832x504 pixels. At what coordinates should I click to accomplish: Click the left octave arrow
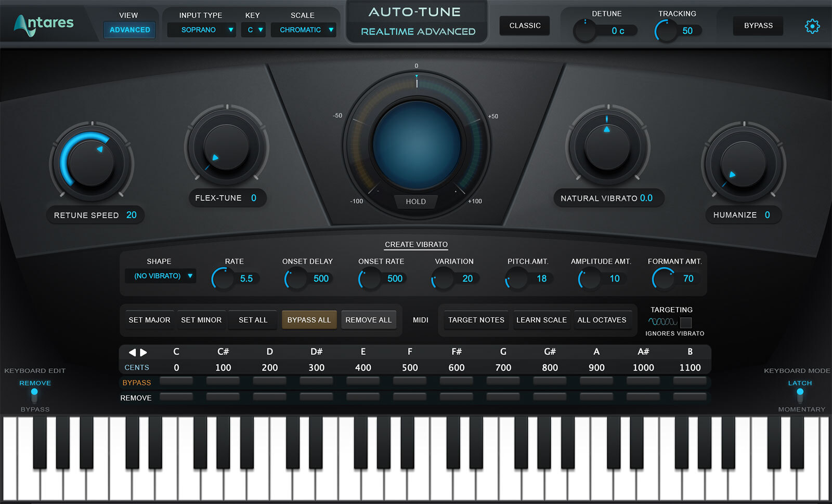[x=132, y=352]
